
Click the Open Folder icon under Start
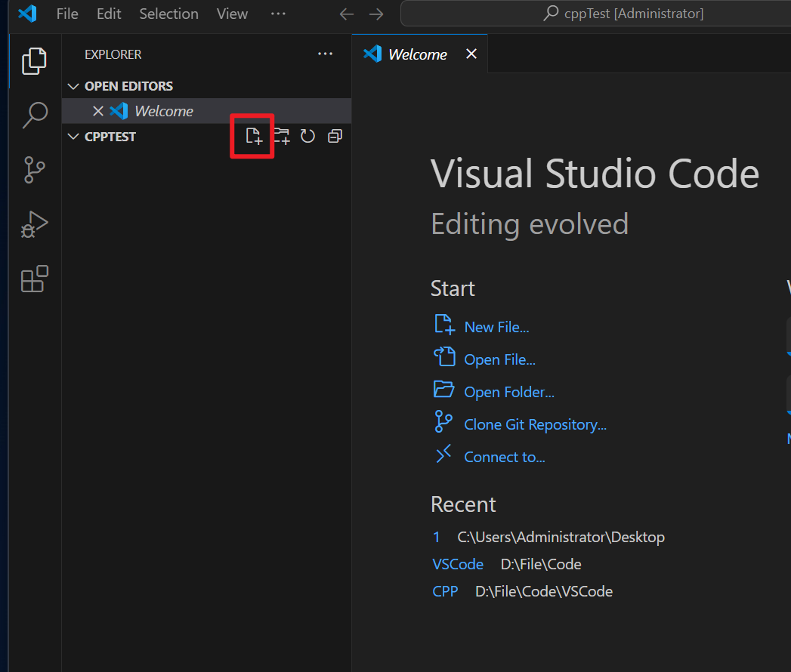pos(444,389)
